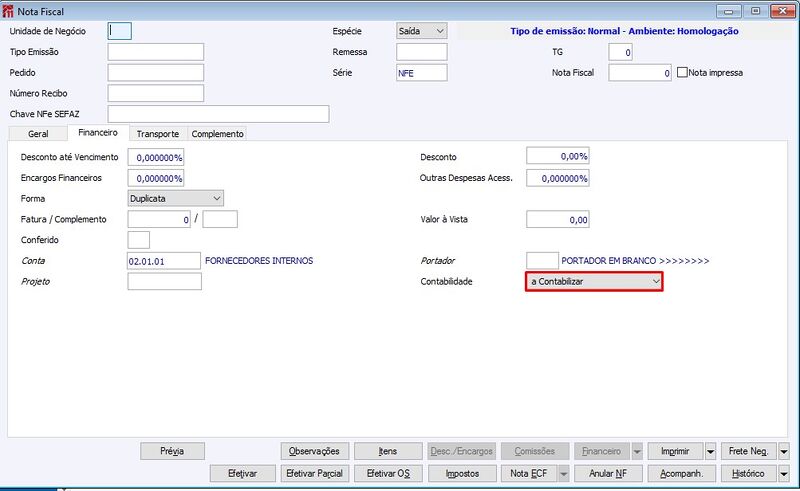Open the Impostos button

[x=462, y=474]
